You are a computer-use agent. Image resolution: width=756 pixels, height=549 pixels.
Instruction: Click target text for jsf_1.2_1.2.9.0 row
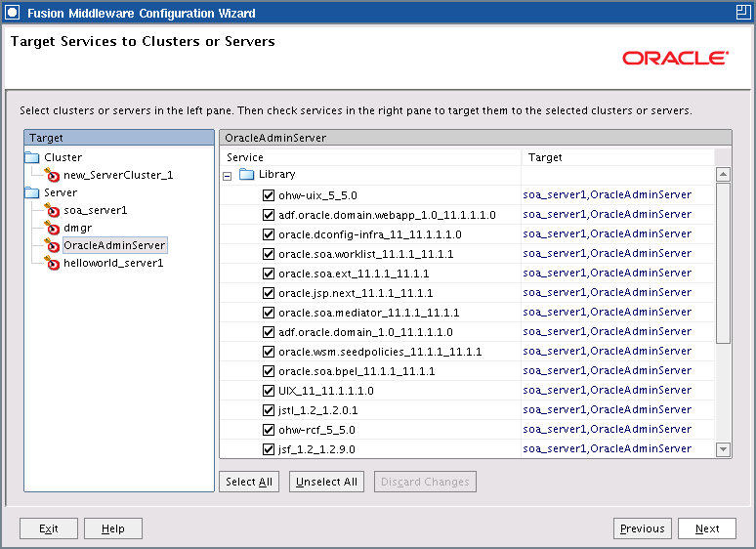[607, 448]
